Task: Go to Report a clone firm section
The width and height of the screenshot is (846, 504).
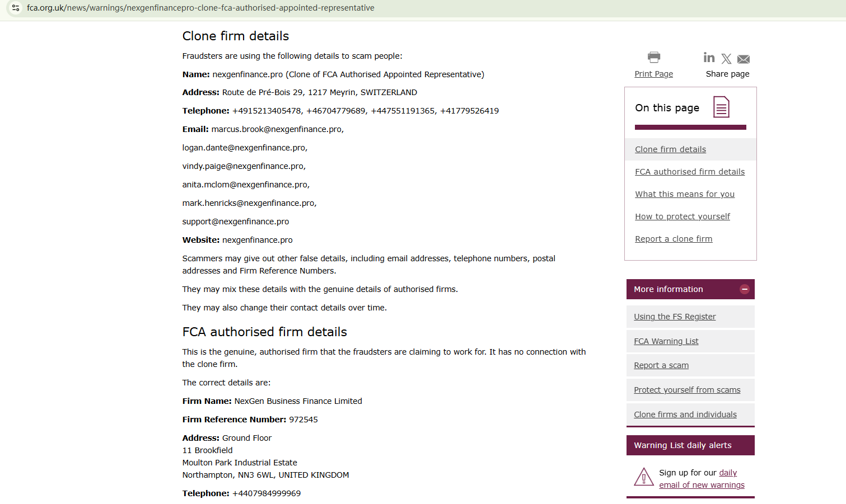Action: (674, 239)
